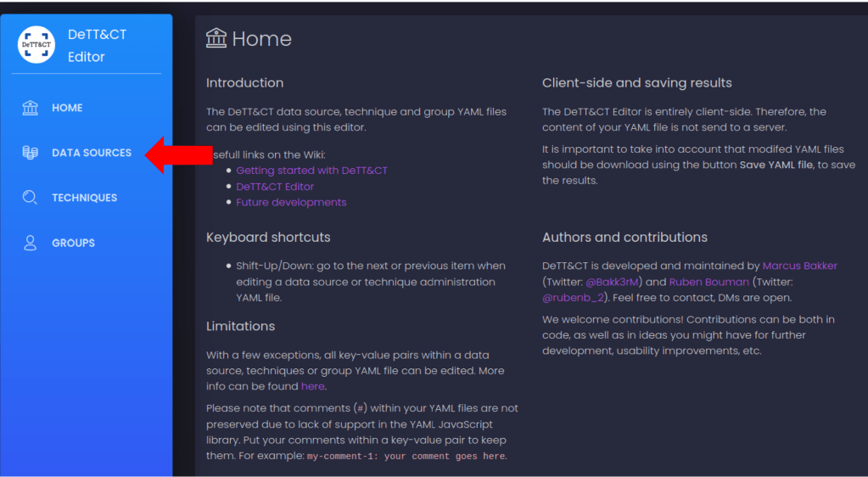Click the Groups person icon
The image size is (868, 477).
click(31, 243)
